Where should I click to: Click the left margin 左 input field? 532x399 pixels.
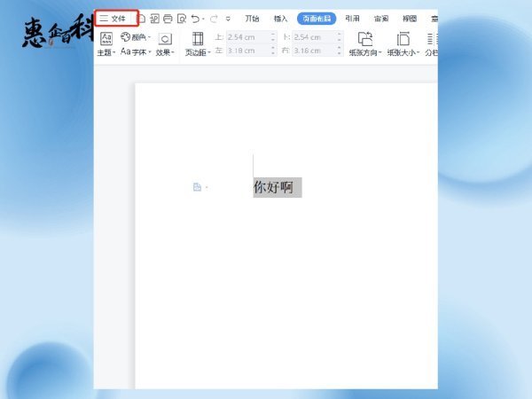coord(251,52)
